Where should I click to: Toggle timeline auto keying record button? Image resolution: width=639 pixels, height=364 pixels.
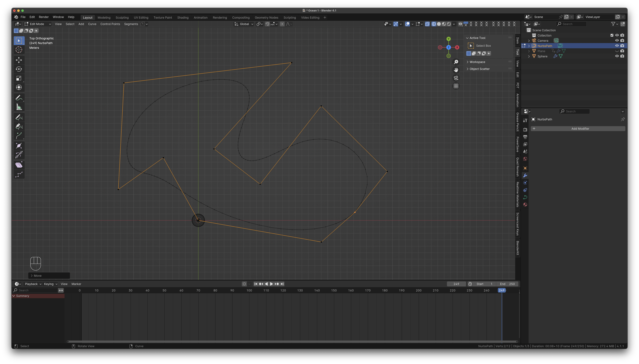click(244, 284)
